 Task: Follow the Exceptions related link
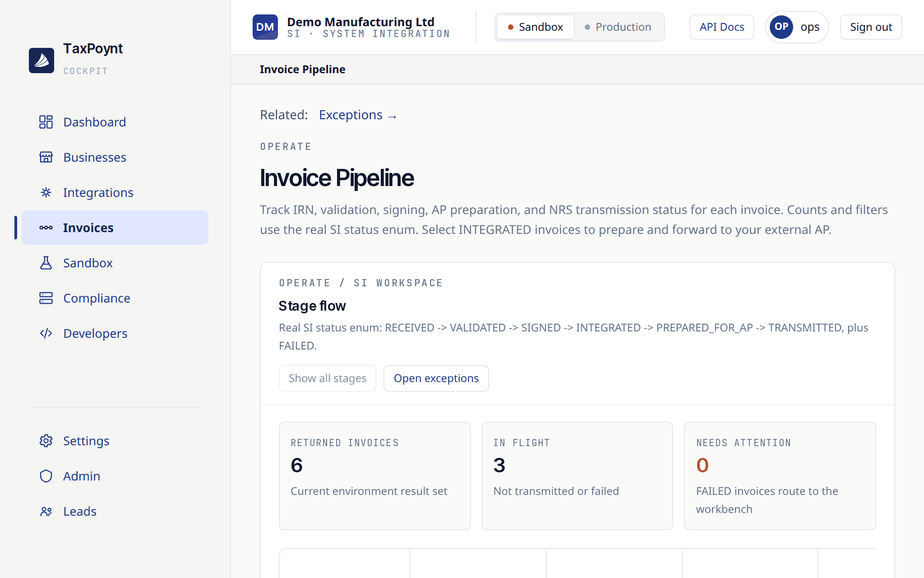click(x=358, y=115)
